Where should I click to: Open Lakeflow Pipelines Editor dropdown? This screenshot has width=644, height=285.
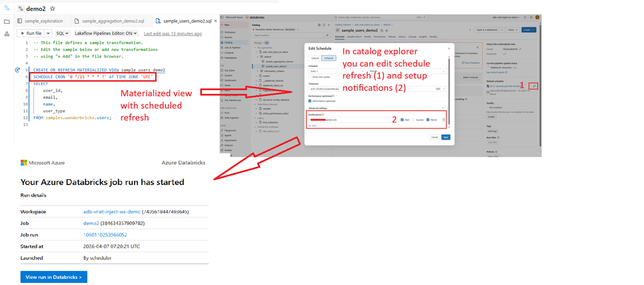[x=106, y=33]
